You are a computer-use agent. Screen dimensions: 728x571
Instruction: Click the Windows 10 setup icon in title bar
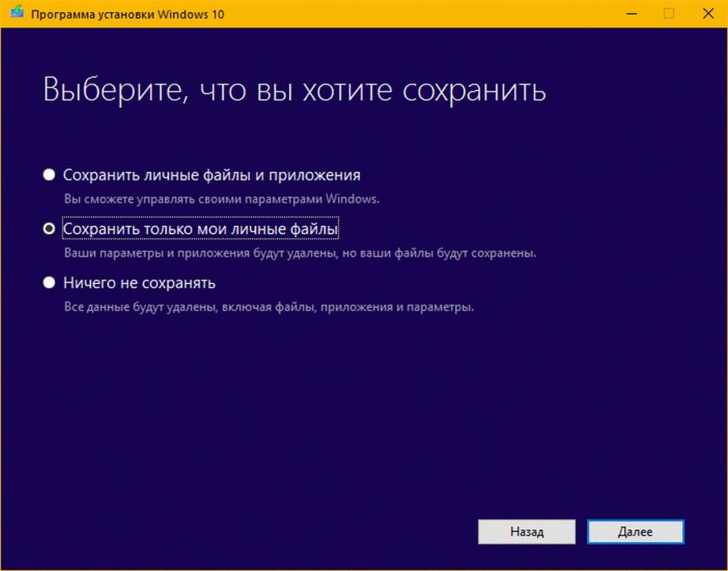[17, 12]
